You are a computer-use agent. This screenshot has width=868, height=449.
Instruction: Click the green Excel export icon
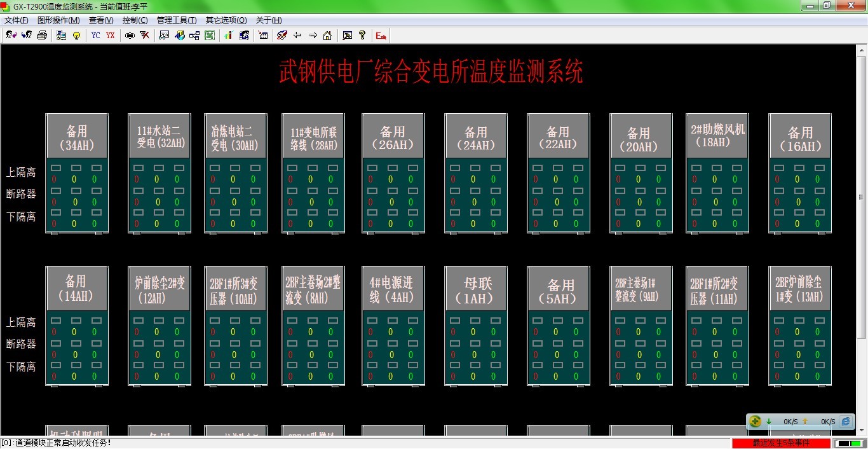[x=210, y=35]
